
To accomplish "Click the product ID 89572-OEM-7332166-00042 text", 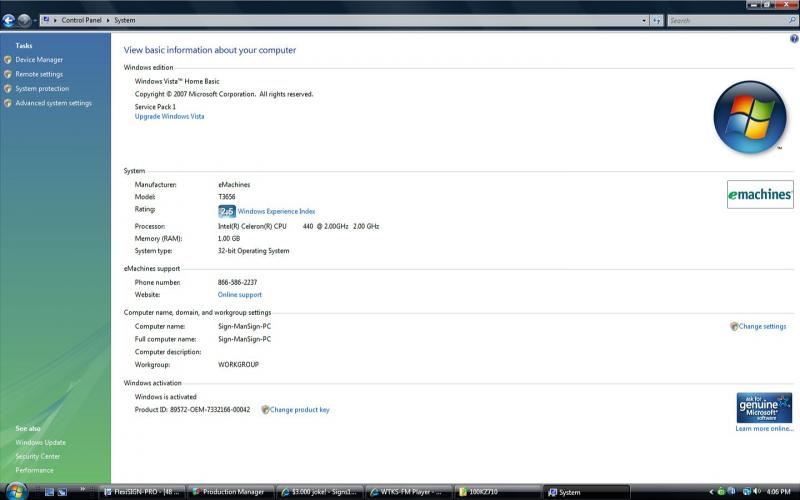I will 210,410.
